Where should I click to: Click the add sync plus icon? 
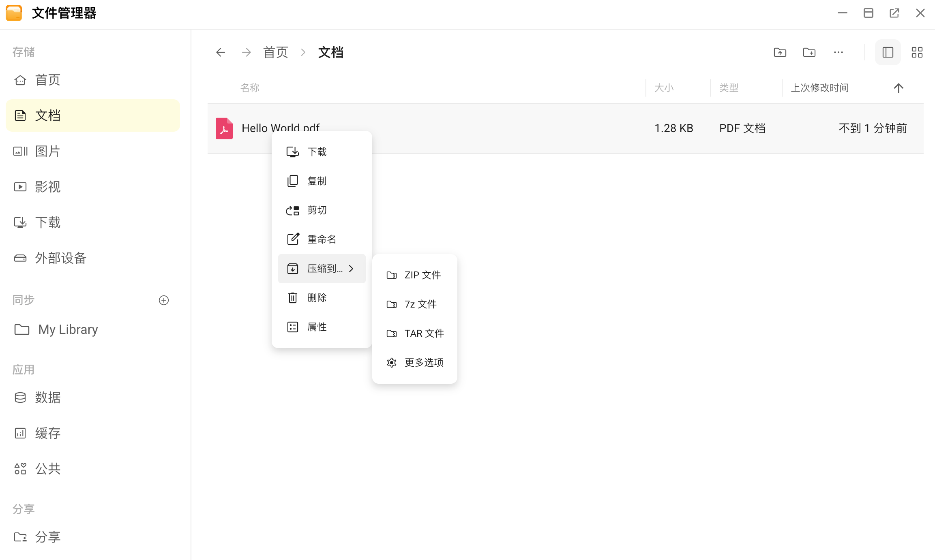pyautogui.click(x=164, y=300)
